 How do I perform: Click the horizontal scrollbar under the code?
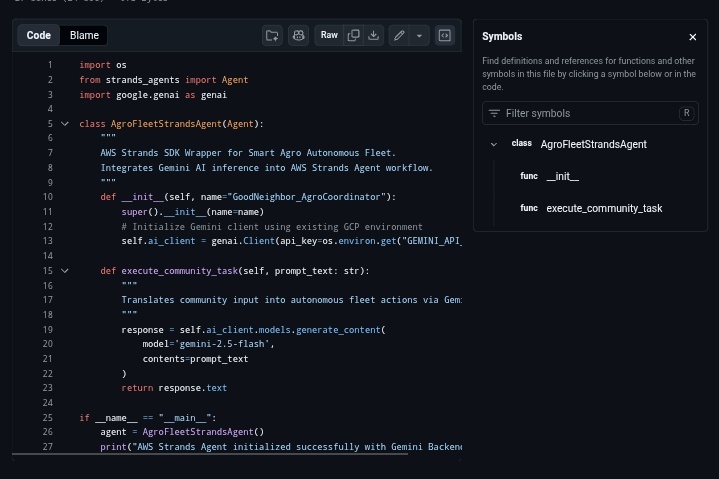point(210,454)
